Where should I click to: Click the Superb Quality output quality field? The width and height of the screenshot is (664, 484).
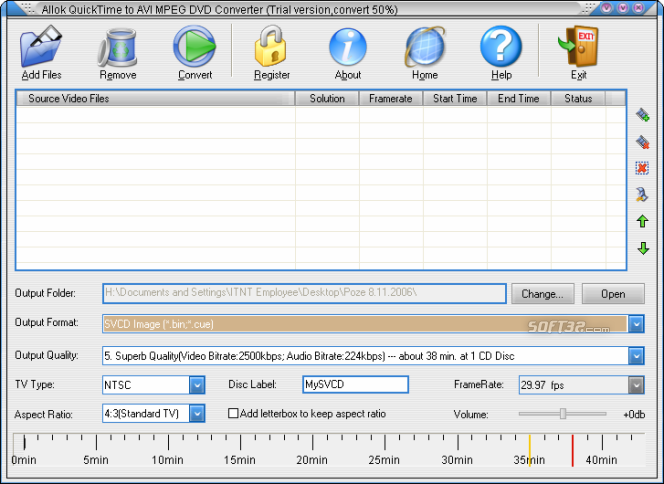(x=365, y=356)
